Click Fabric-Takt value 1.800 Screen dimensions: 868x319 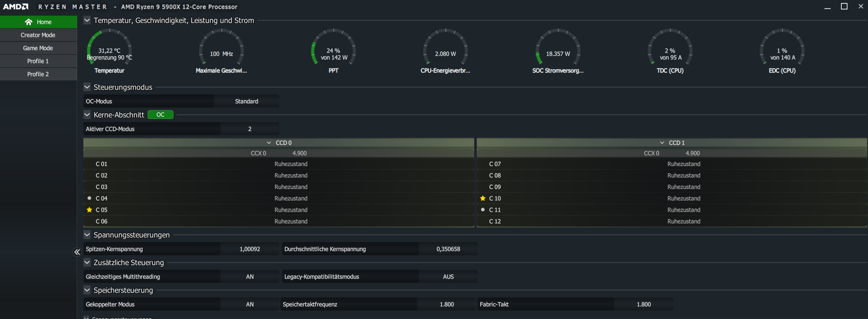pyautogui.click(x=644, y=304)
